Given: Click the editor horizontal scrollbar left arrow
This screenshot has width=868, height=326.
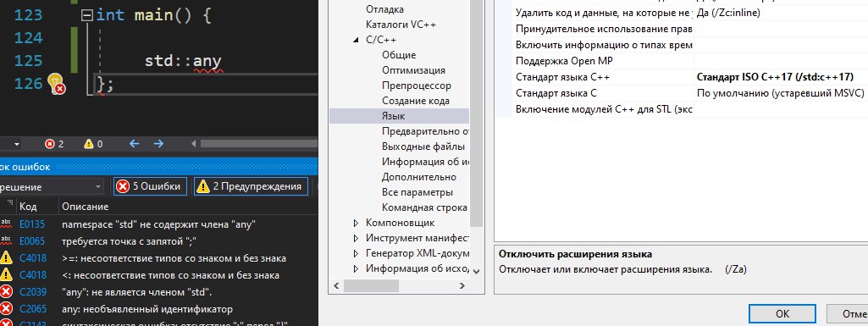Looking at the screenshot, I should point(194,144).
